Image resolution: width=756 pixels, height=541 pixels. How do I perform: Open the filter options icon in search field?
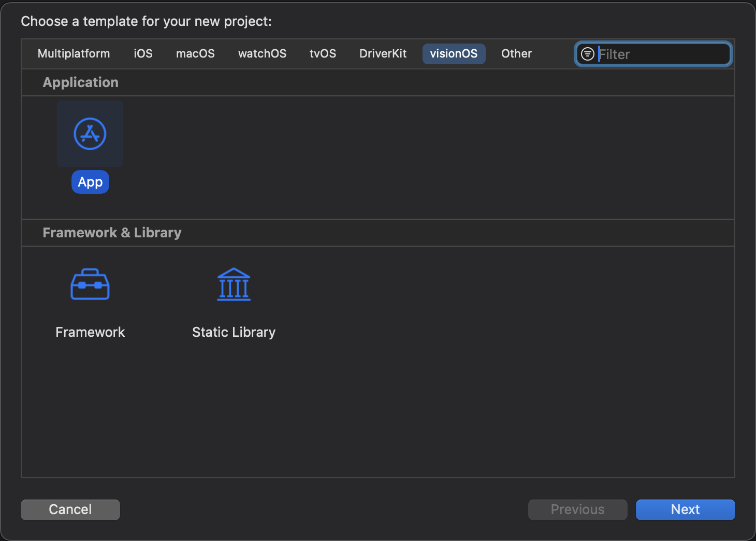[x=588, y=54]
